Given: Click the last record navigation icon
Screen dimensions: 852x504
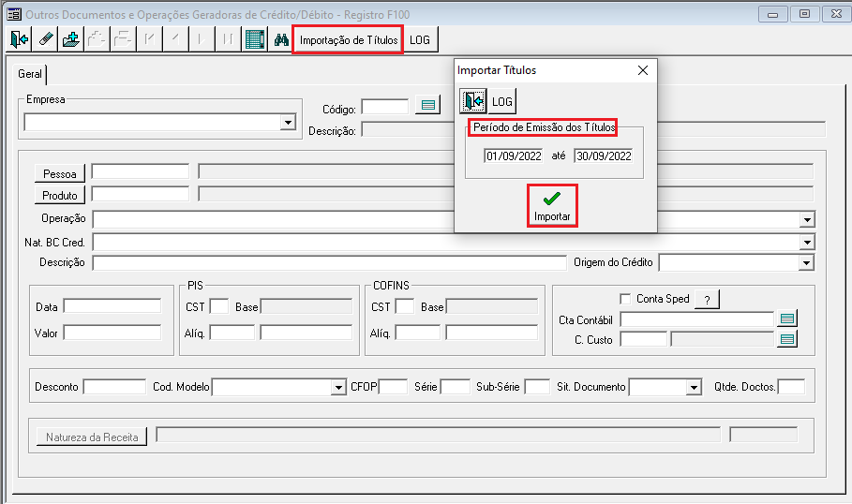Looking at the screenshot, I should 228,39.
